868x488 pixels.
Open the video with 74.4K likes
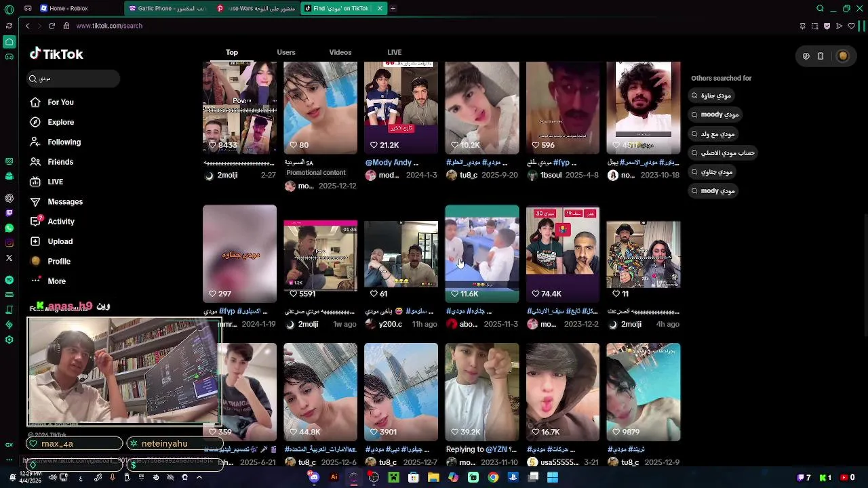click(562, 254)
